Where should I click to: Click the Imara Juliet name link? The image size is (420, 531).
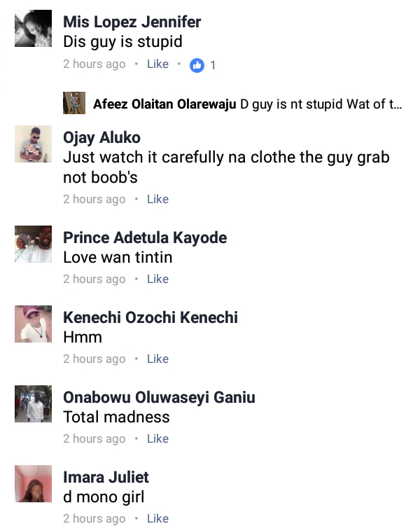coord(106,477)
